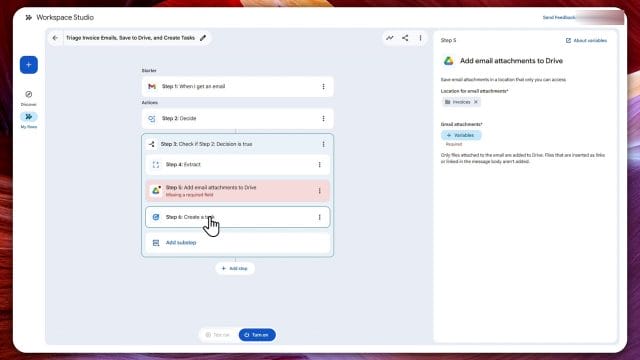Select Step 4: Extract
Screen dimensions: 640x360
(238, 164)
